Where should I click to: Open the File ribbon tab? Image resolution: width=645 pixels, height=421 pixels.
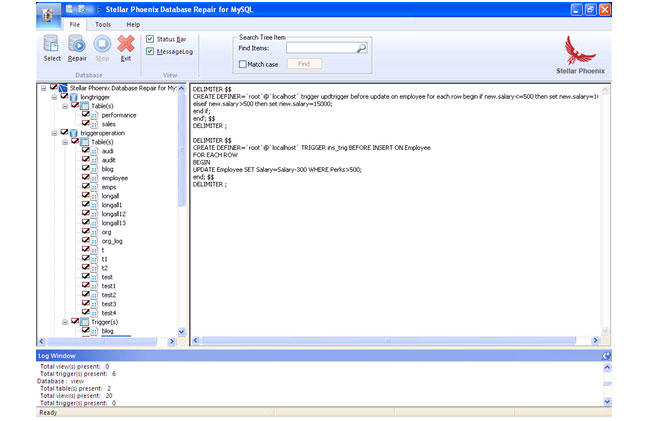pos(74,25)
